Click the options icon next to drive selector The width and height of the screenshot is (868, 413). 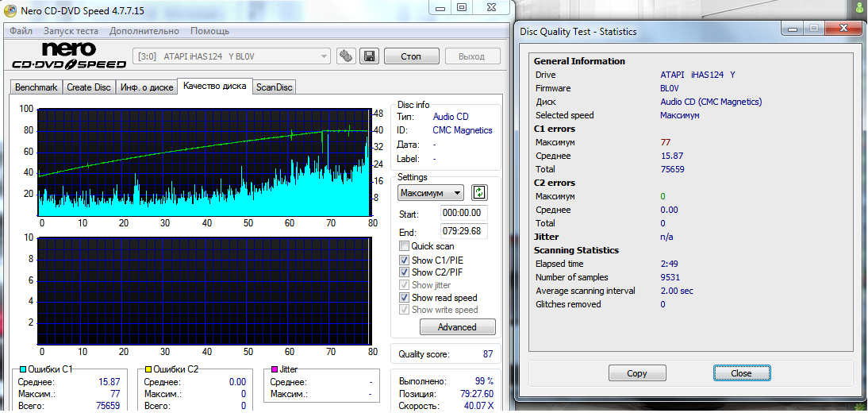coord(346,56)
